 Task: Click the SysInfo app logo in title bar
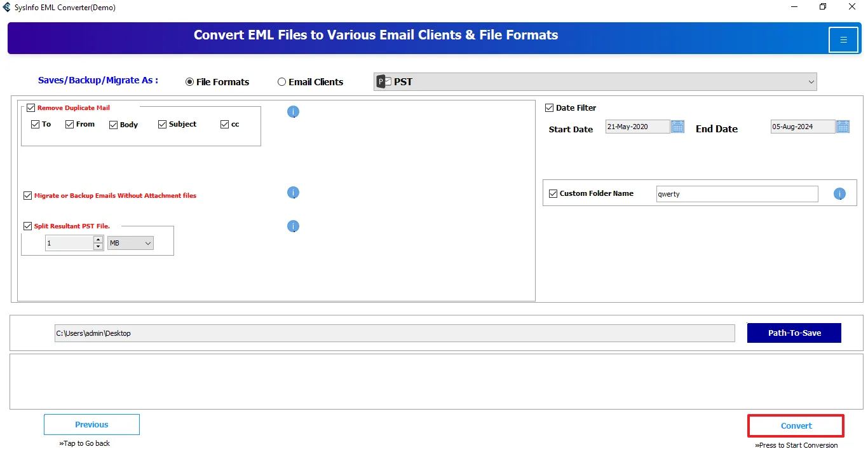tap(7, 8)
